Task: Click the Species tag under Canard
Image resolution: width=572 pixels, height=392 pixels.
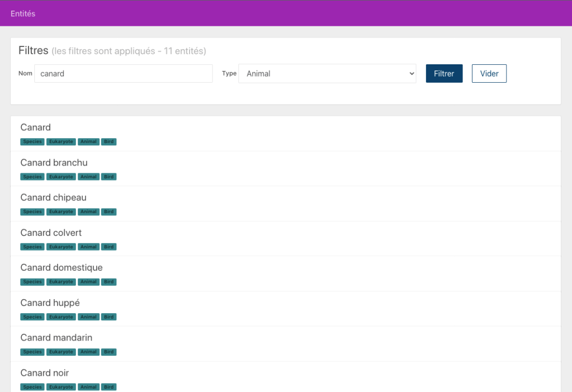Action: coord(32,142)
